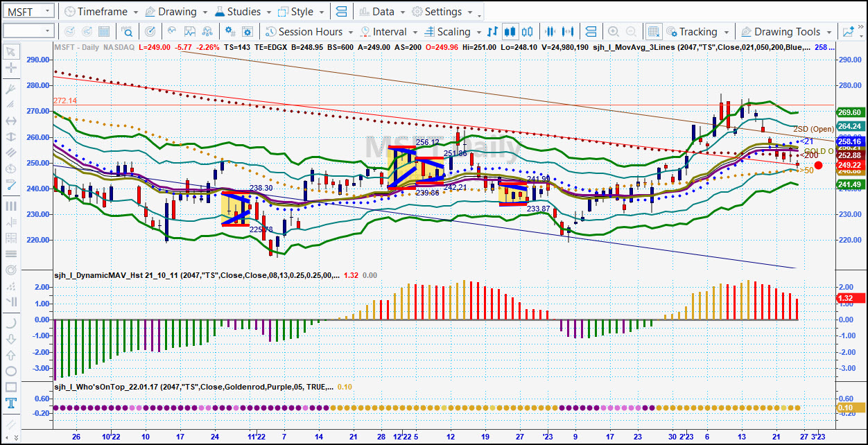Image resolution: width=868 pixels, height=445 pixels.
Task: Click the sjh_I_DynamicMAV_Hst study title
Action: click(198, 275)
